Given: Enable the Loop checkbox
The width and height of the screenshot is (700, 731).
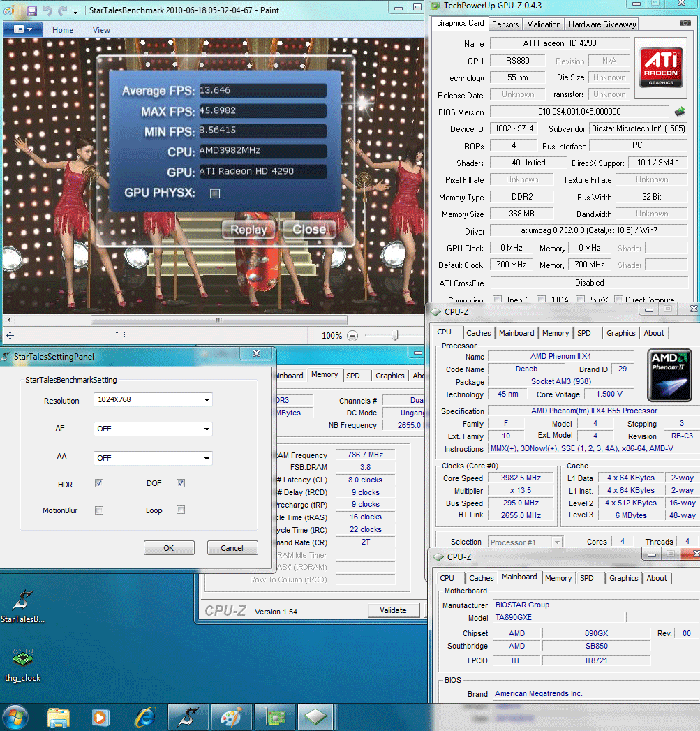Looking at the screenshot, I should [x=181, y=510].
